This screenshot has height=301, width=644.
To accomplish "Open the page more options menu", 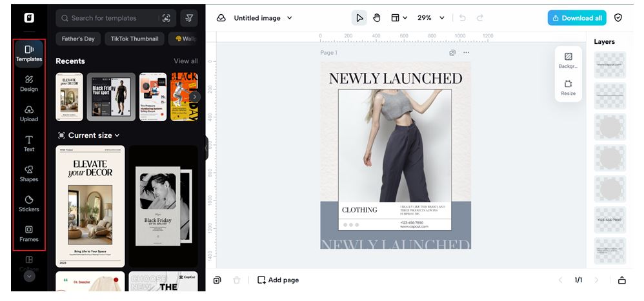I will (x=467, y=53).
